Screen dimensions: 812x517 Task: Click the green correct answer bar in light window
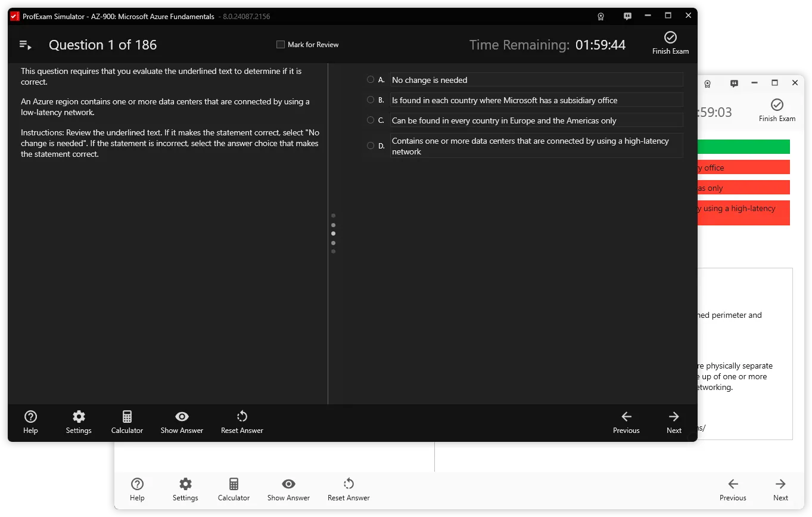pos(743,147)
